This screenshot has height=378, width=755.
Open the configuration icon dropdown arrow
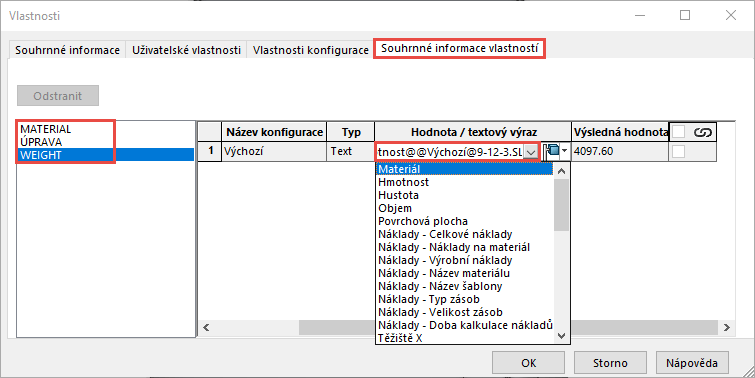tap(565, 151)
